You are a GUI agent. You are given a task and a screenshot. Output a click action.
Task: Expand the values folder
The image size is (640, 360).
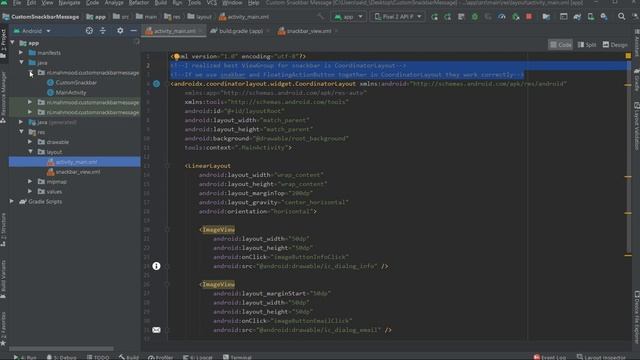coord(30,191)
